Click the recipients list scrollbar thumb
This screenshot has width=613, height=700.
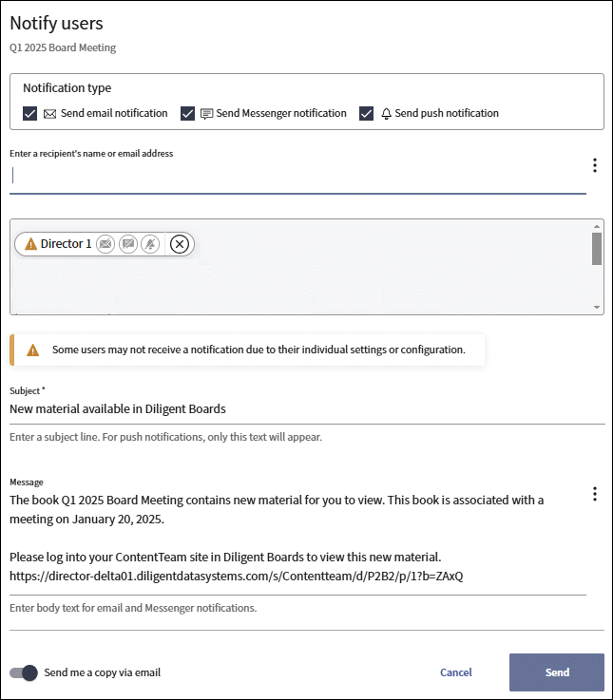tap(597, 249)
